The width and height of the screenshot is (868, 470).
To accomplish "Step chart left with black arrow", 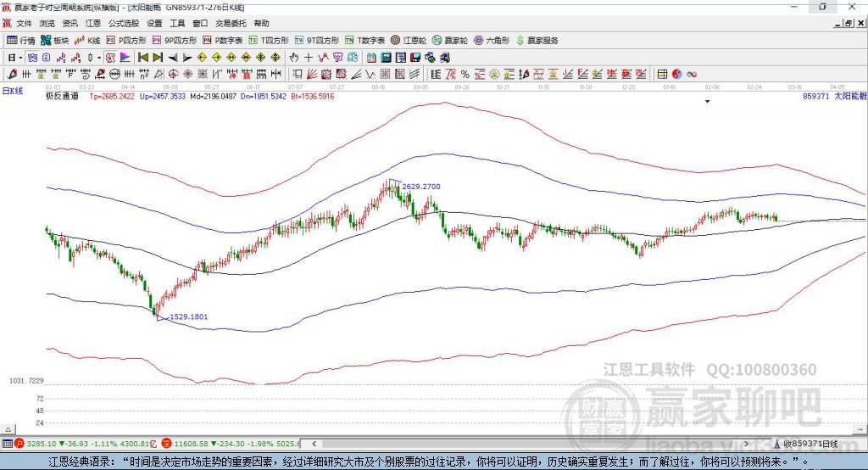I will pyautogui.click(x=173, y=58).
